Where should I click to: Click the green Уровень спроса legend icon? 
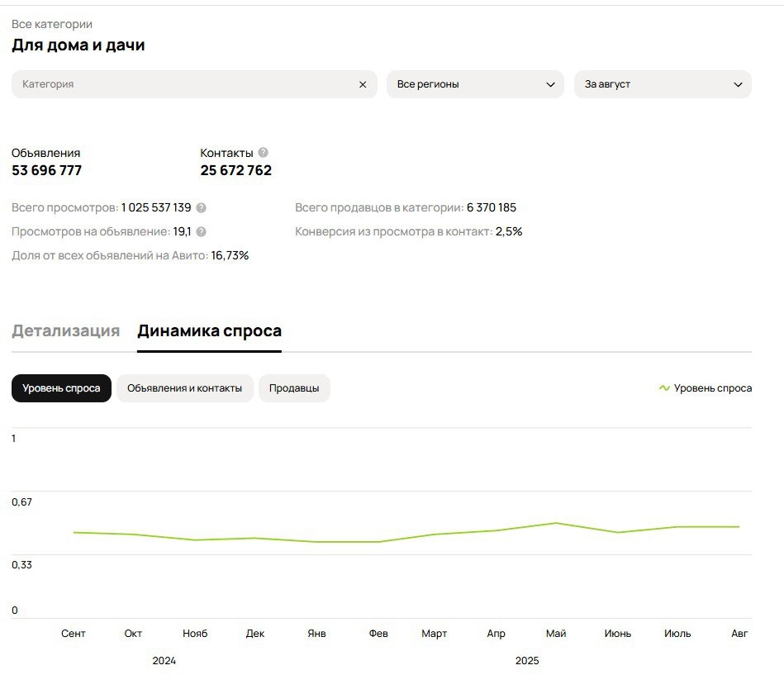pos(664,388)
